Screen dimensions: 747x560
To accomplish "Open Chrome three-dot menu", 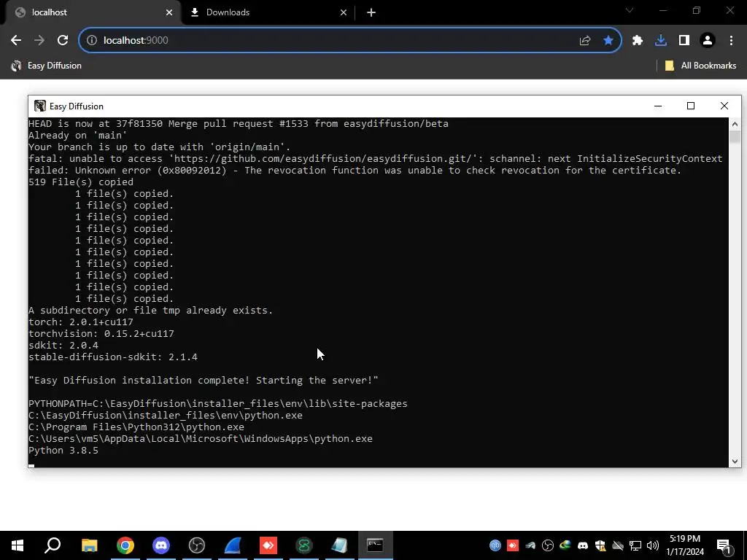I will [731, 41].
